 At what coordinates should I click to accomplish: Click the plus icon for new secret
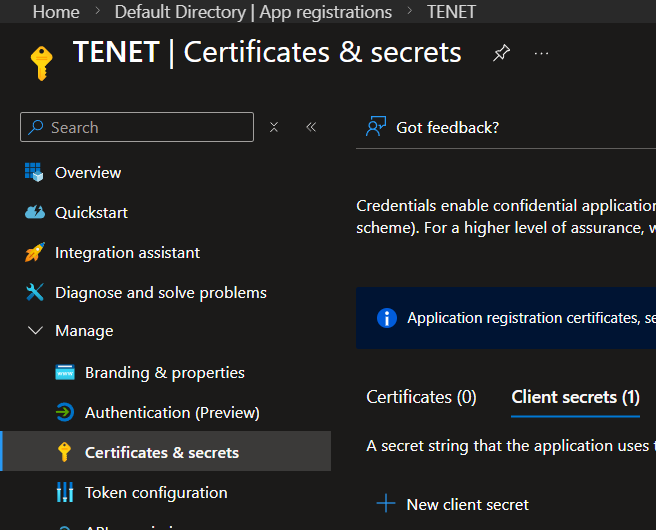click(x=386, y=503)
